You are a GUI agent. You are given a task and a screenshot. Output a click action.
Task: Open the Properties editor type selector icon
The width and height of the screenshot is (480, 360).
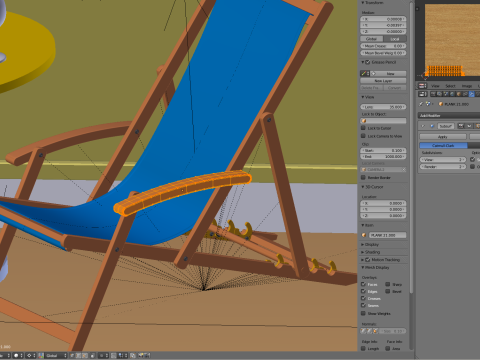click(x=423, y=94)
